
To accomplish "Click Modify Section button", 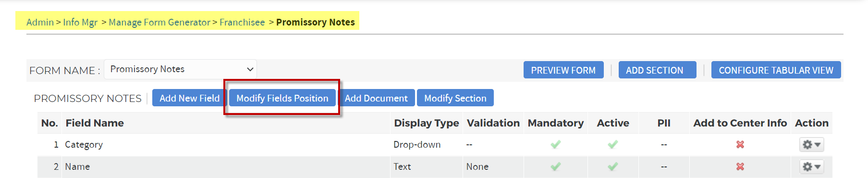I will pos(455,98).
